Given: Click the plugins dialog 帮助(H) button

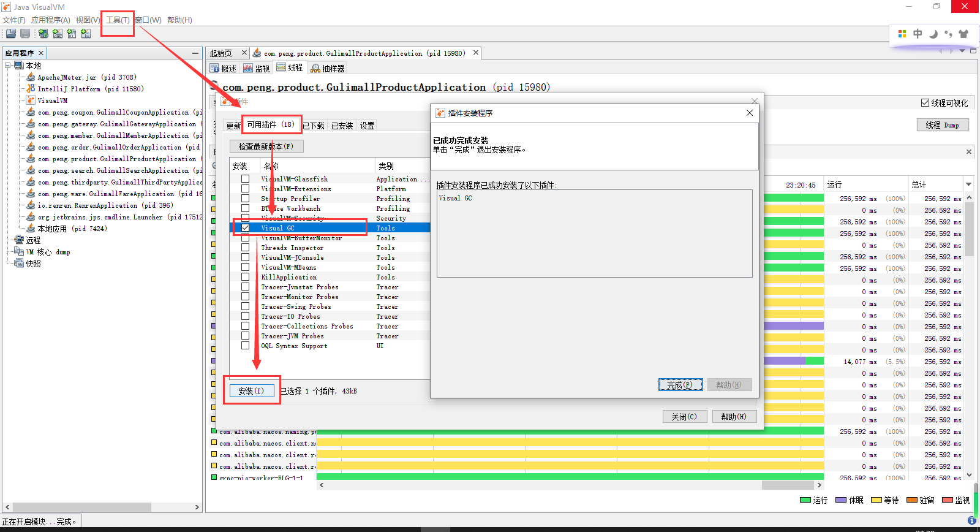Looking at the screenshot, I should tap(734, 417).
